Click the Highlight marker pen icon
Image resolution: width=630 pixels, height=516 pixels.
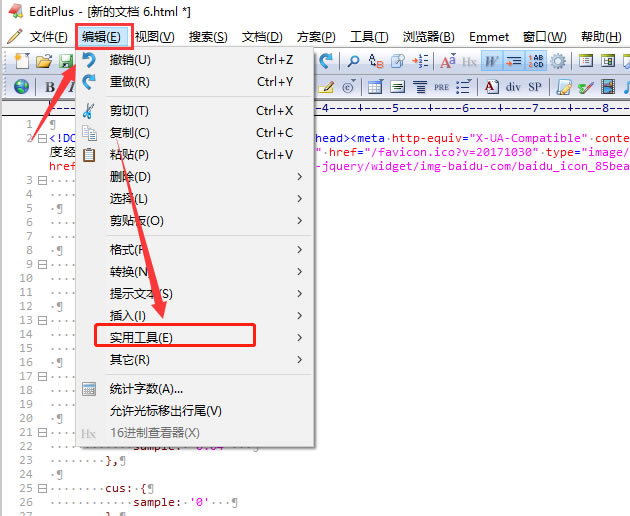point(326,87)
